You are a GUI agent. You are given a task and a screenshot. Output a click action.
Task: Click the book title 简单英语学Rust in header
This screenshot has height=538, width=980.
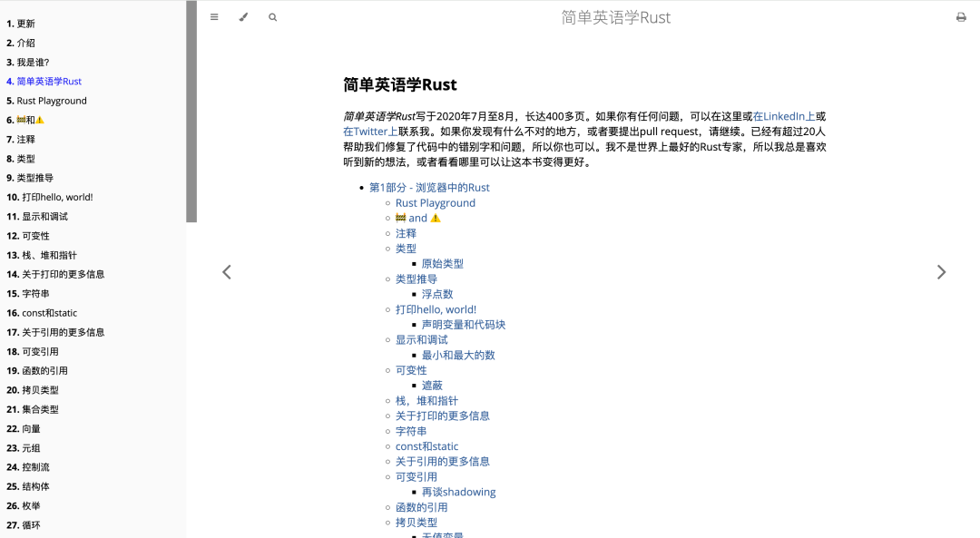tap(615, 17)
